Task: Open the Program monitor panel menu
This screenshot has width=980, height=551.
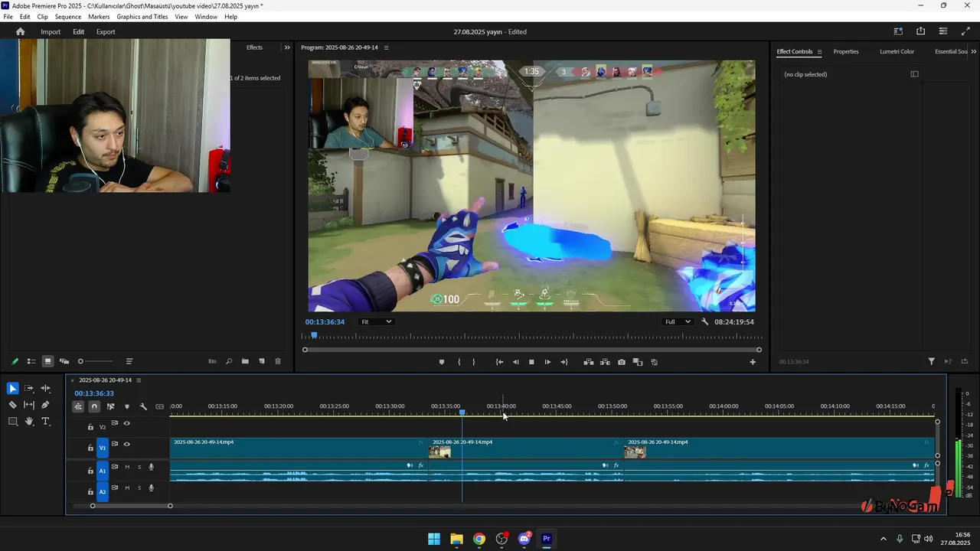Action: click(x=386, y=47)
